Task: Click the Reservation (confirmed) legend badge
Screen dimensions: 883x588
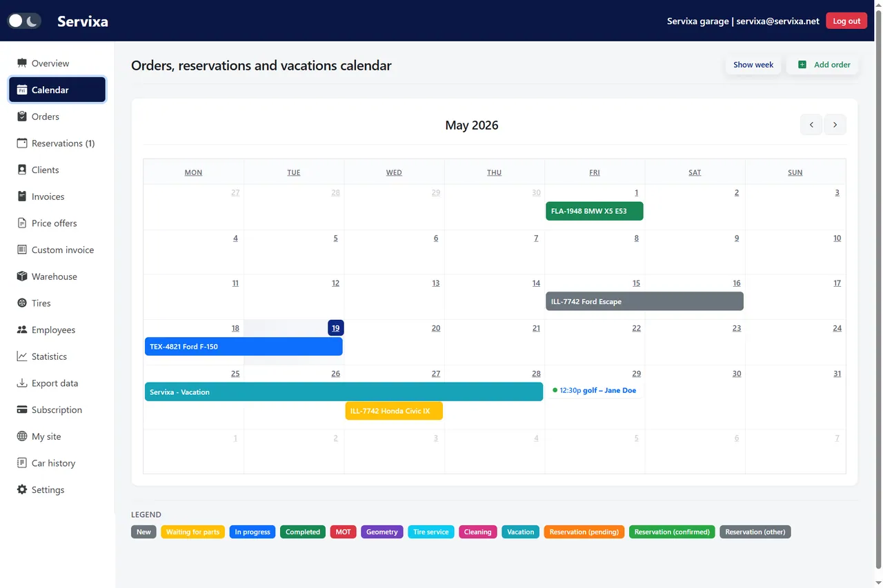Action: (672, 532)
